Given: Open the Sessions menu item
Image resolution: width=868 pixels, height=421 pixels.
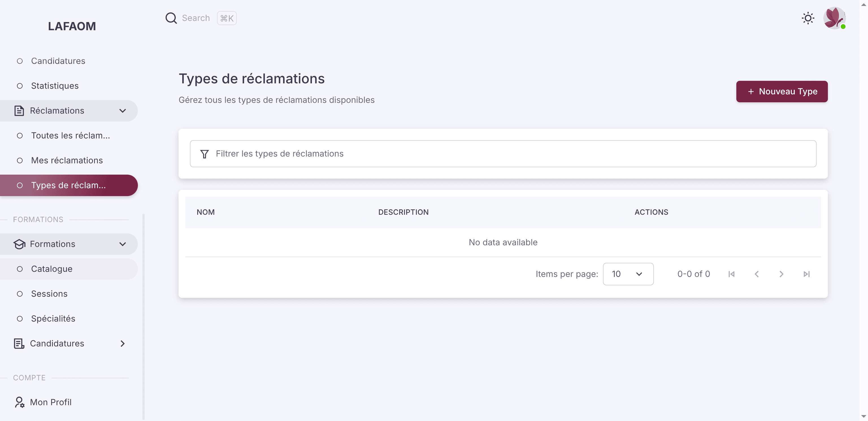Looking at the screenshot, I should tap(69, 294).
